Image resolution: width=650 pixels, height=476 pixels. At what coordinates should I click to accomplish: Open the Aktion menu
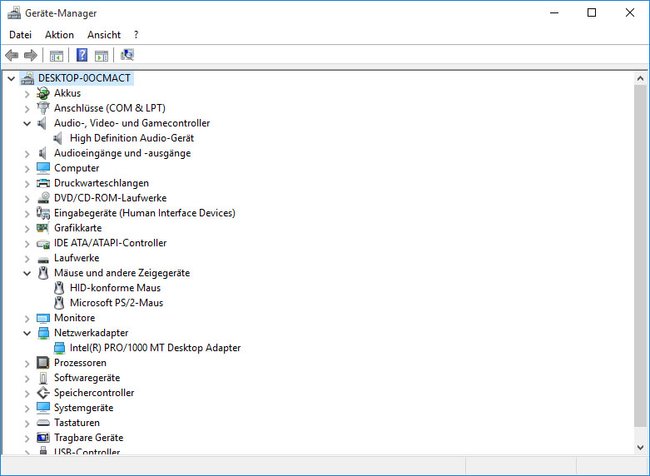click(59, 35)
